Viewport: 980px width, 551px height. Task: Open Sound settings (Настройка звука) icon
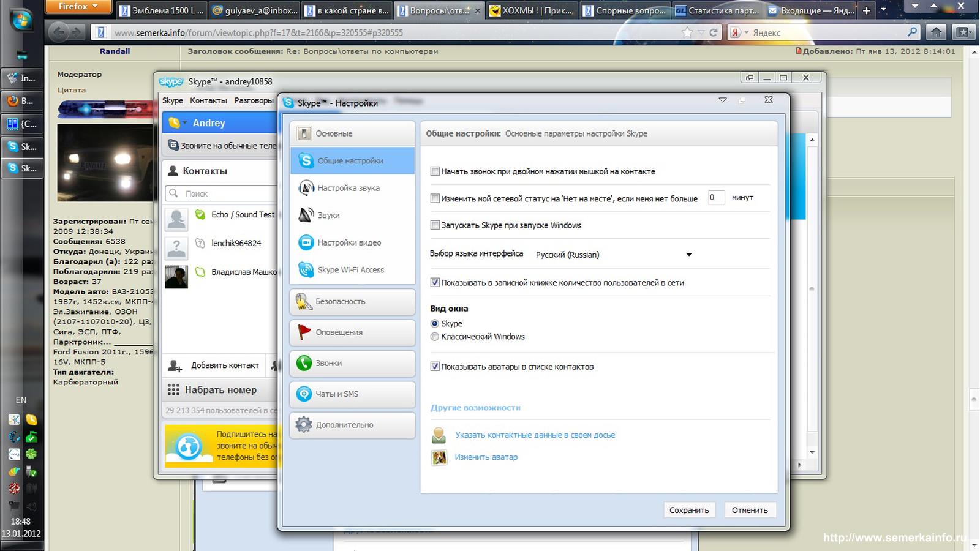pyautogui.click(x=306, y=188)
